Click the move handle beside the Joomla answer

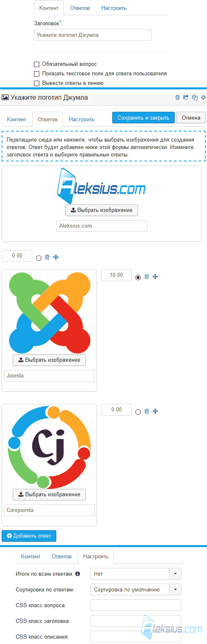coord(155,277)
